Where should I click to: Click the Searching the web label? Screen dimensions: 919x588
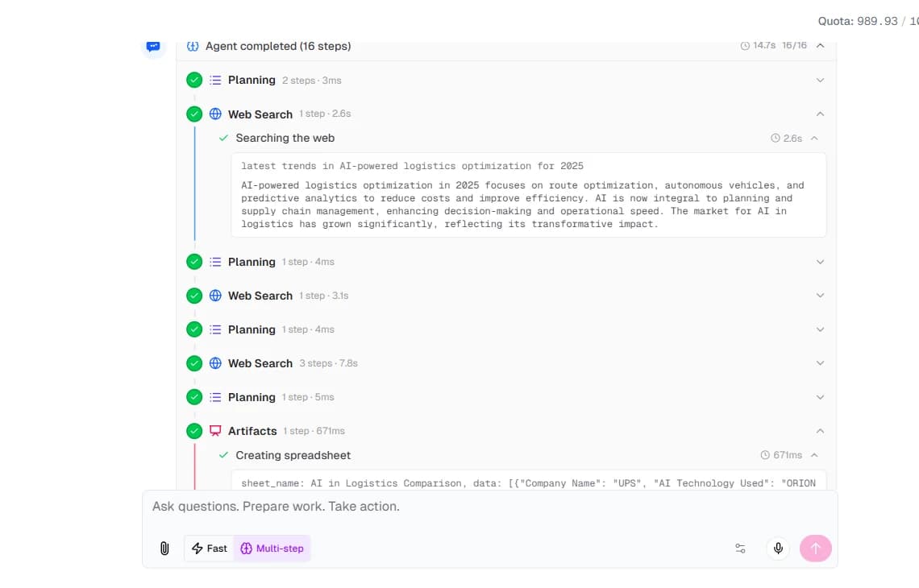(x=285, y=139)
